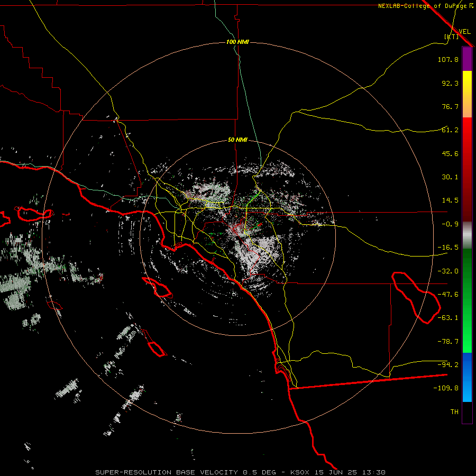Screen dimensions: 476x476
Task: Click the 30.1 legend value
Action: (450, 177)
